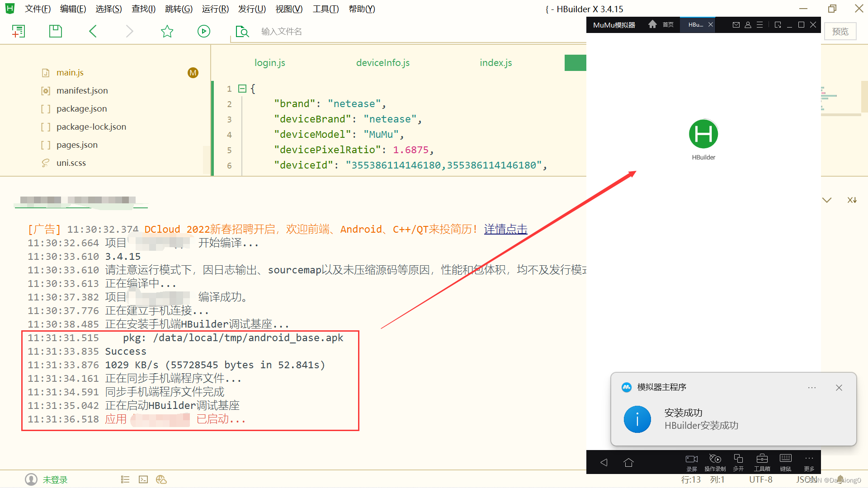Open the 视图(V) menu
The width and height of the screenshot is (868, 488).
click(289, 9)
